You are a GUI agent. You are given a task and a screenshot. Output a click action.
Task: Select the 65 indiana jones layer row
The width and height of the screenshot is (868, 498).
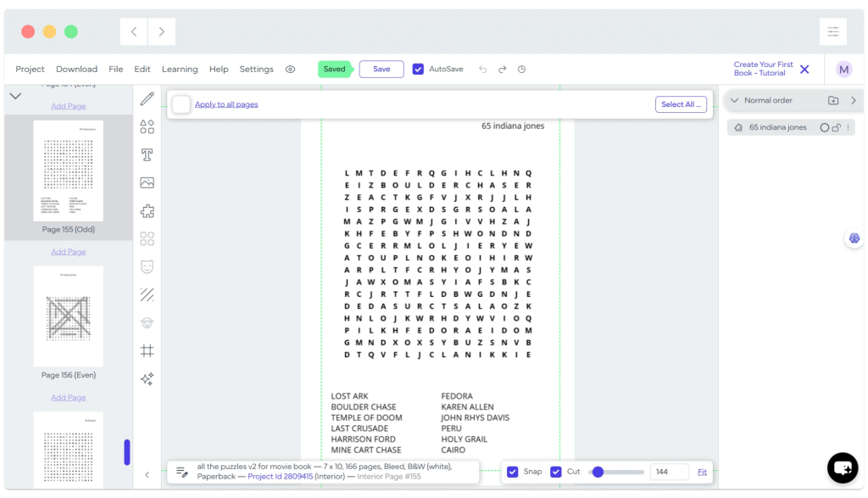[791, 127]
